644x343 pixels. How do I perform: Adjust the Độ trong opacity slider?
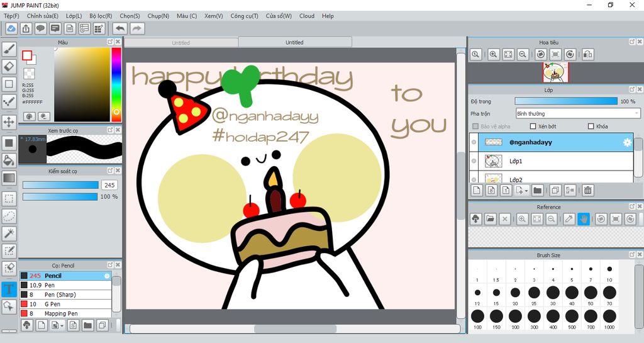[x=566, y=101]
